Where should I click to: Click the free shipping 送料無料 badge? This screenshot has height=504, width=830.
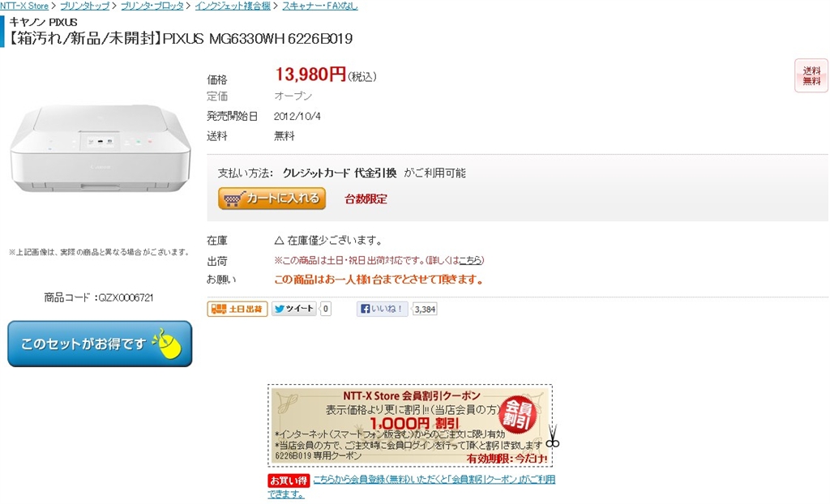(x=811, y=75)
